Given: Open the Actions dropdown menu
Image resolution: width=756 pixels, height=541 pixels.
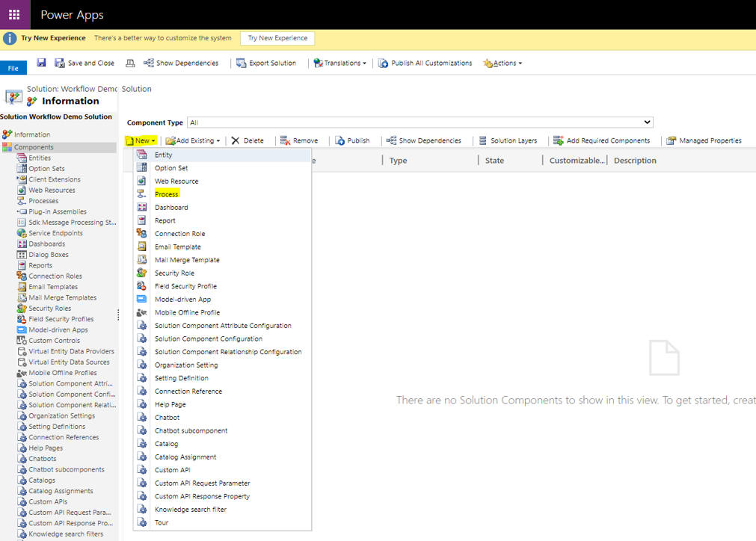Looking at the screenshot, I should point(503,63).
